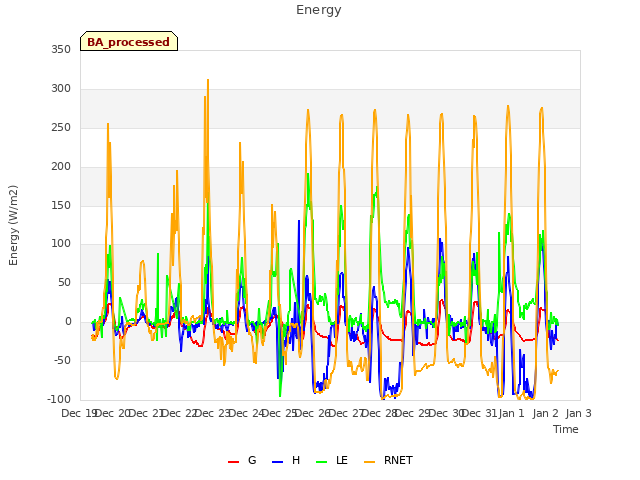The image size is (640, 480).
Task: Click the Dec 19 x-axis date label
Action: 79,413
